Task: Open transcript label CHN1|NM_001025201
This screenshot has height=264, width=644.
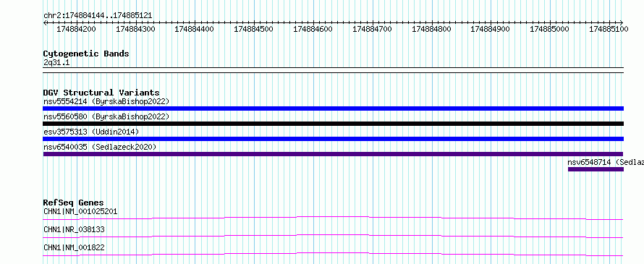Action: tap(80, 211)
